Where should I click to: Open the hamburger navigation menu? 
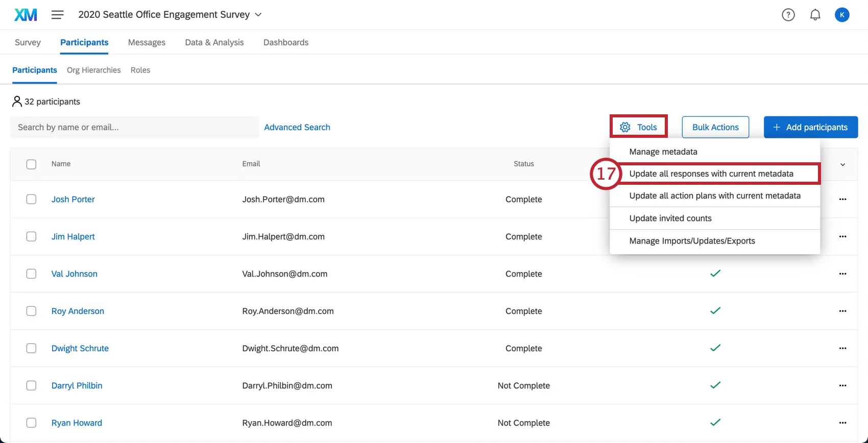(x=58, y=15)
